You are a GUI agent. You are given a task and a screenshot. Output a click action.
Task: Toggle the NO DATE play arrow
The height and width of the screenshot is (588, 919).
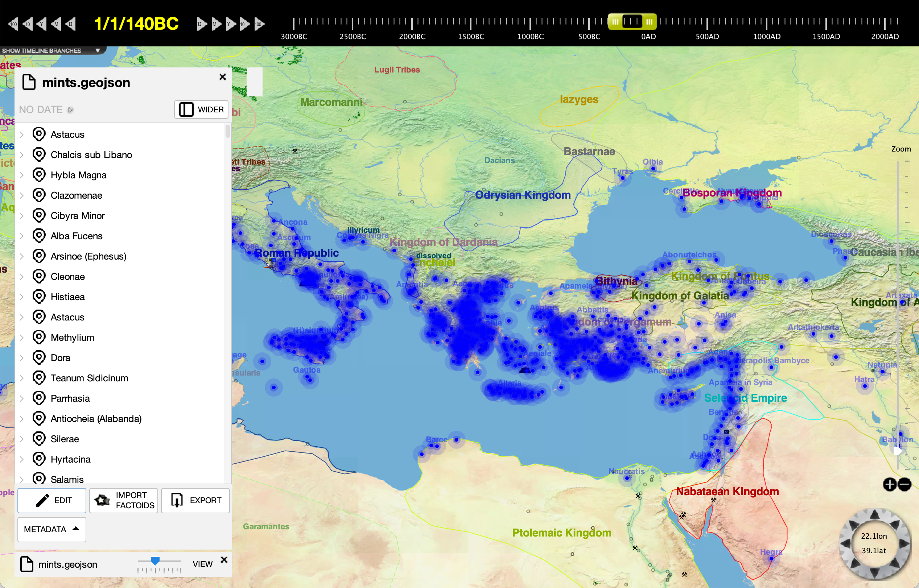pos(70,110)
